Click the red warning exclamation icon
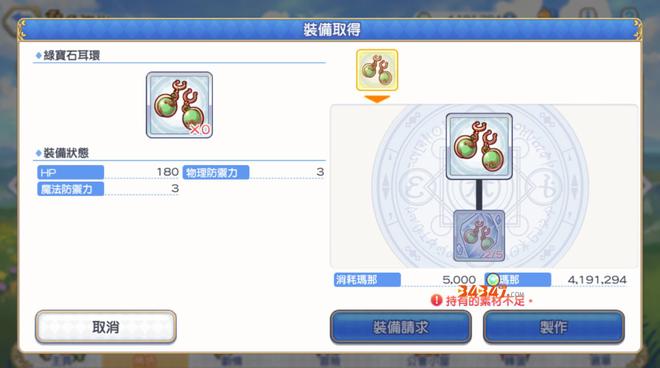 [436, 300]
